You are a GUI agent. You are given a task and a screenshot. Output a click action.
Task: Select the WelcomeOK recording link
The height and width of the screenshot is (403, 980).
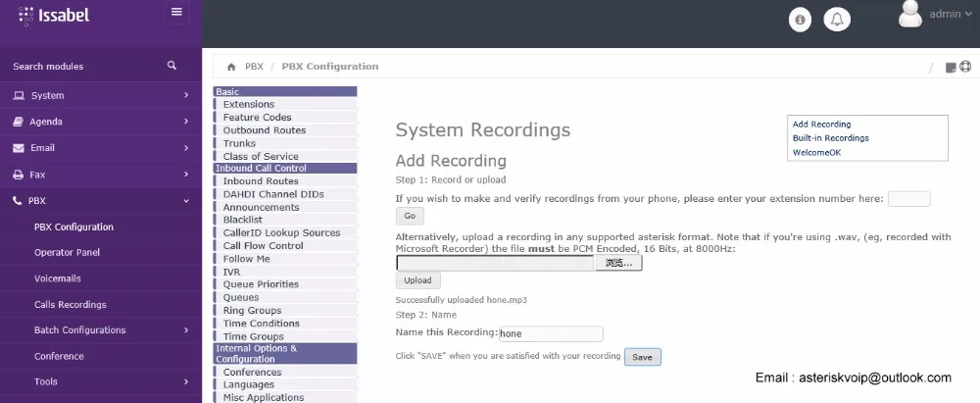817,153
